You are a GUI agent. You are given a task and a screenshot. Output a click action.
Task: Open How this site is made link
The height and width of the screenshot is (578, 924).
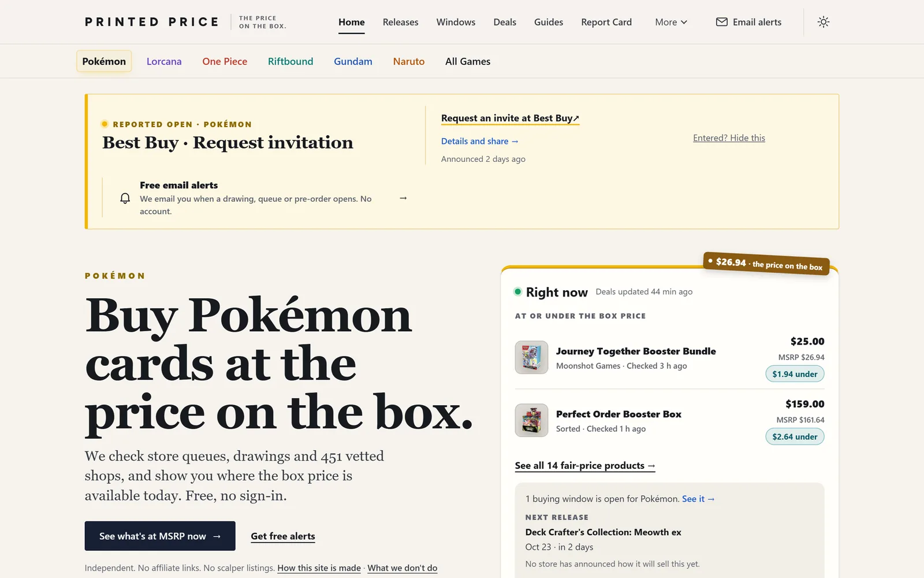point(319,568)
